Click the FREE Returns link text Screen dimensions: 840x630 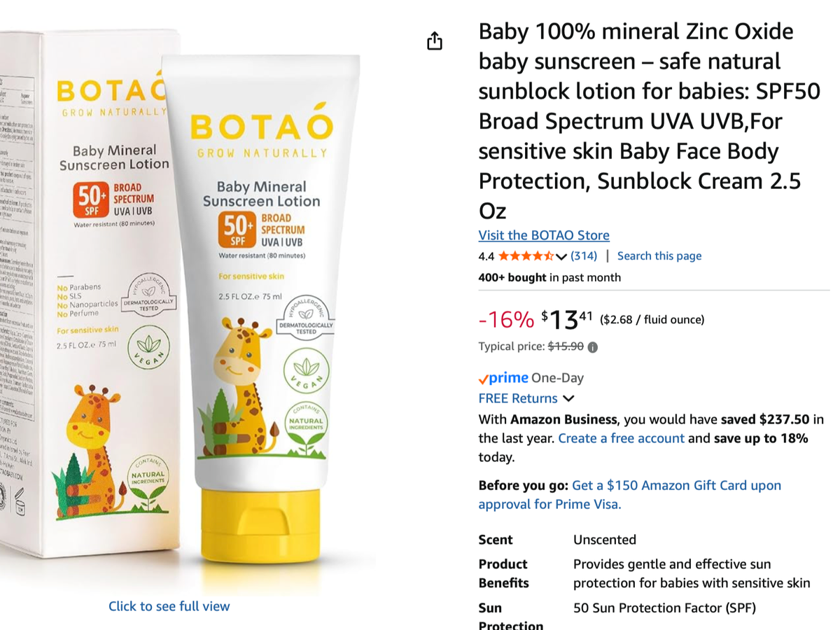click(x=518, y=398)
